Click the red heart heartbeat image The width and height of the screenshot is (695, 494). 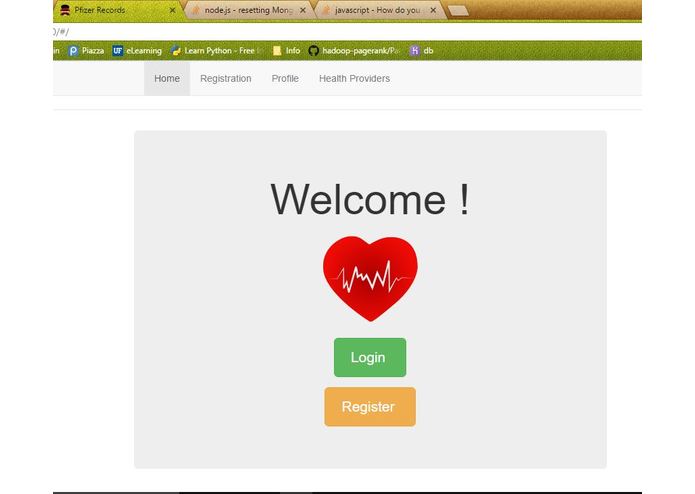[x=370, y=278]
